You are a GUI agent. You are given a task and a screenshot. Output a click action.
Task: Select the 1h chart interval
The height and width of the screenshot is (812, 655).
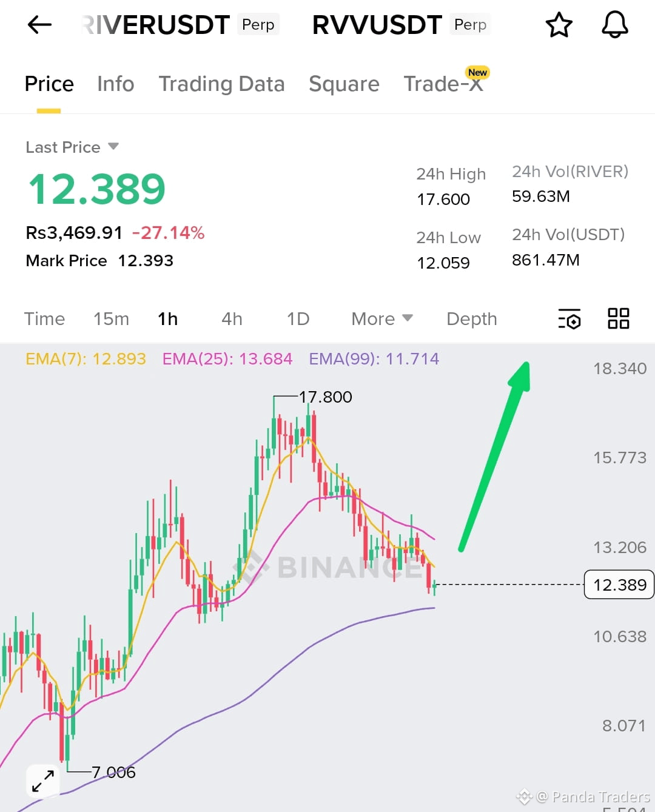click(167, 318)
